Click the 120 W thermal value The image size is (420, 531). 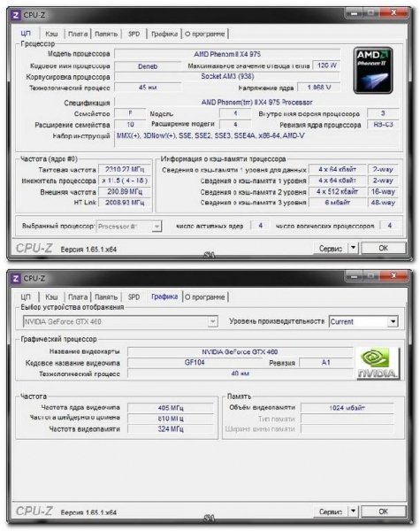tap(326, 65)
